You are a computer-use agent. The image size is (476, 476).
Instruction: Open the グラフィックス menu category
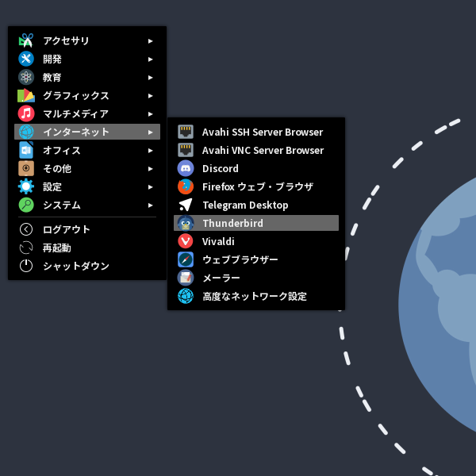click(x=87, y=95)
